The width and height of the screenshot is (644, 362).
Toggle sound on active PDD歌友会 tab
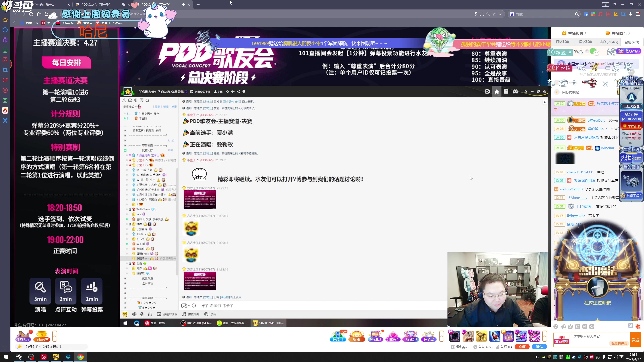tap(184, 4)
